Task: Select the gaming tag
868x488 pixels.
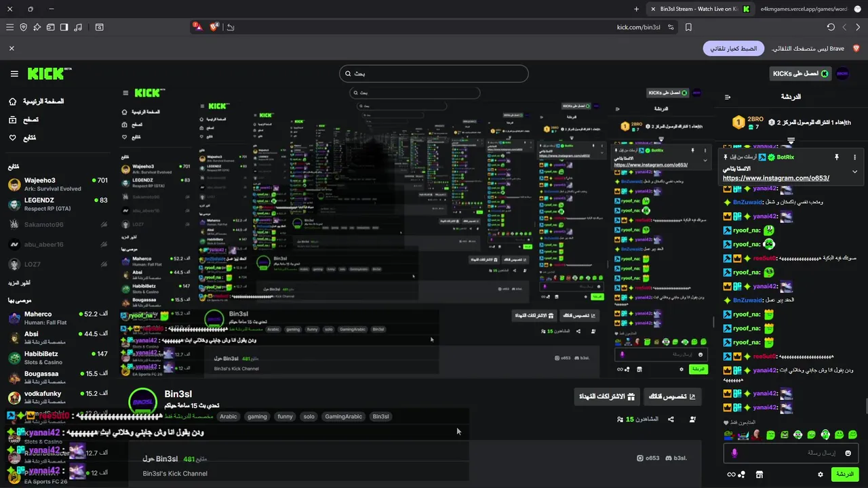Action: point(257,417)
